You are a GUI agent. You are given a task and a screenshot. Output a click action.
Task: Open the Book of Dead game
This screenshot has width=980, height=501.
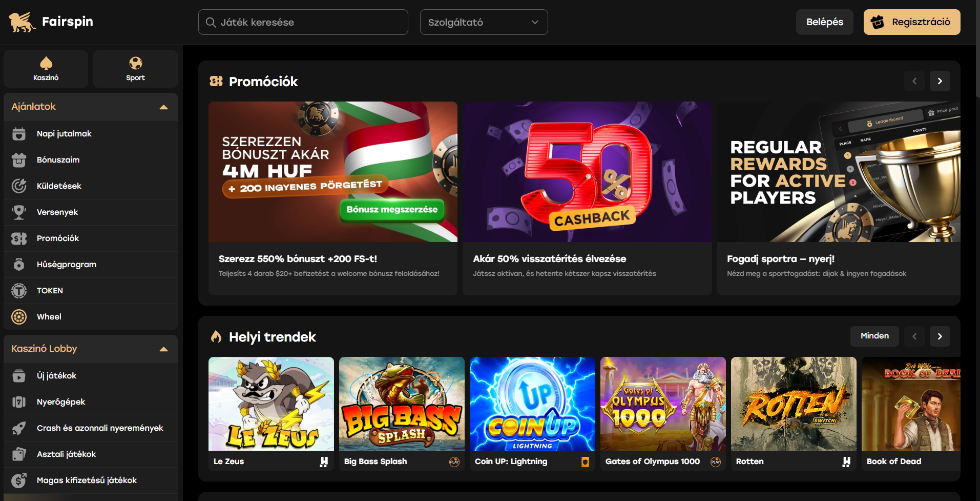click(911, 404)
